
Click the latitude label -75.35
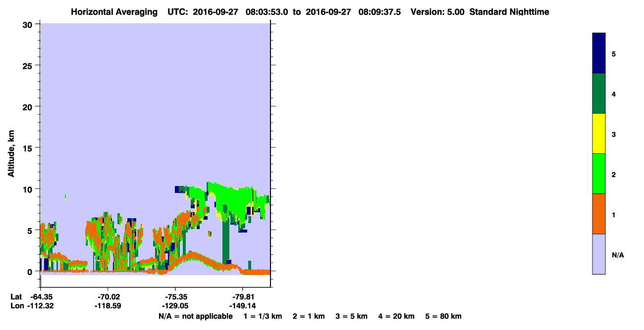click(x=176, y=297)
